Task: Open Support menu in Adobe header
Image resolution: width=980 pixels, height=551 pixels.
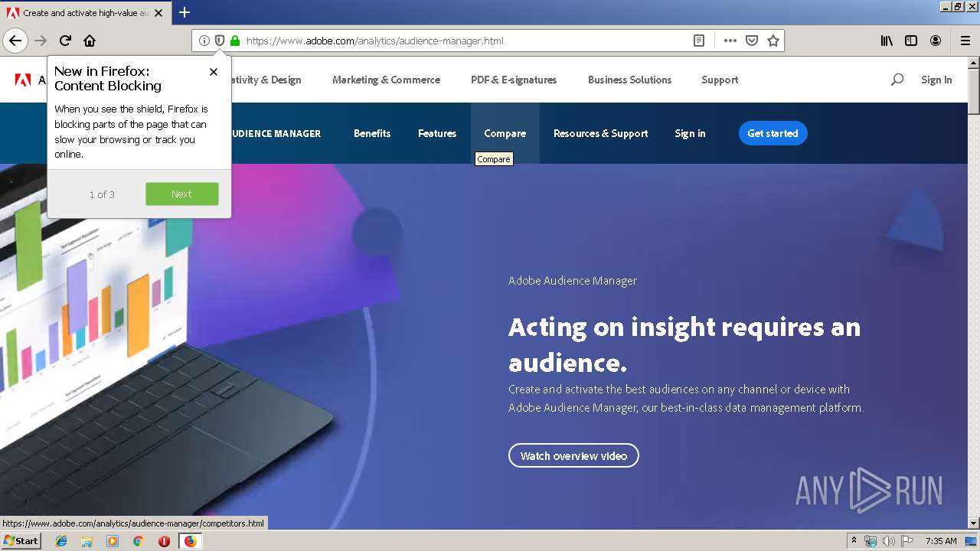Action: click(720, 80)
